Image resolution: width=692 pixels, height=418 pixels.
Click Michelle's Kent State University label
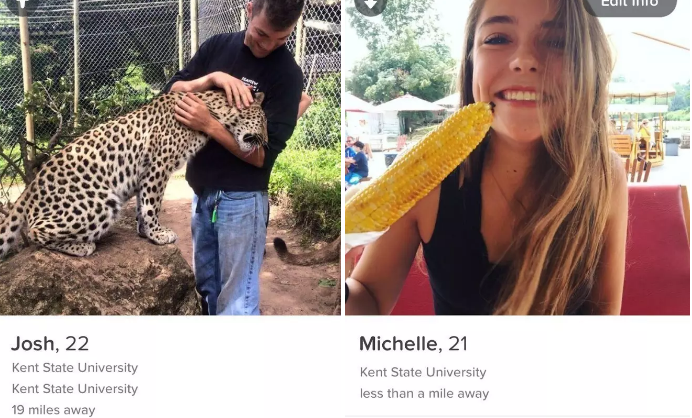[423, 372]
